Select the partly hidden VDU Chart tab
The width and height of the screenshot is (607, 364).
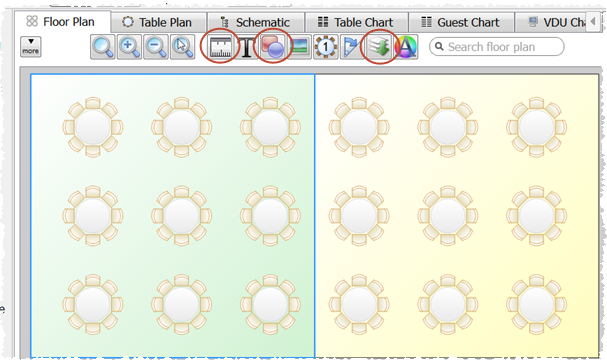550,22
